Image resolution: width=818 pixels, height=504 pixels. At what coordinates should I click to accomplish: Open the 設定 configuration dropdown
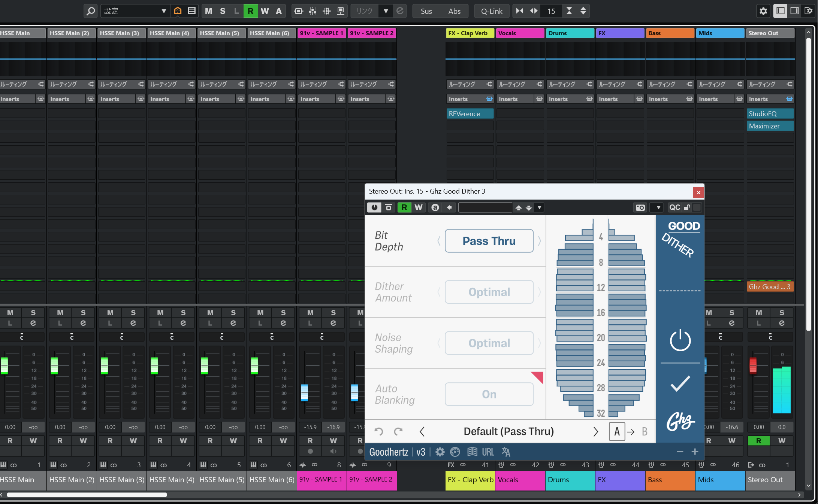135,11
